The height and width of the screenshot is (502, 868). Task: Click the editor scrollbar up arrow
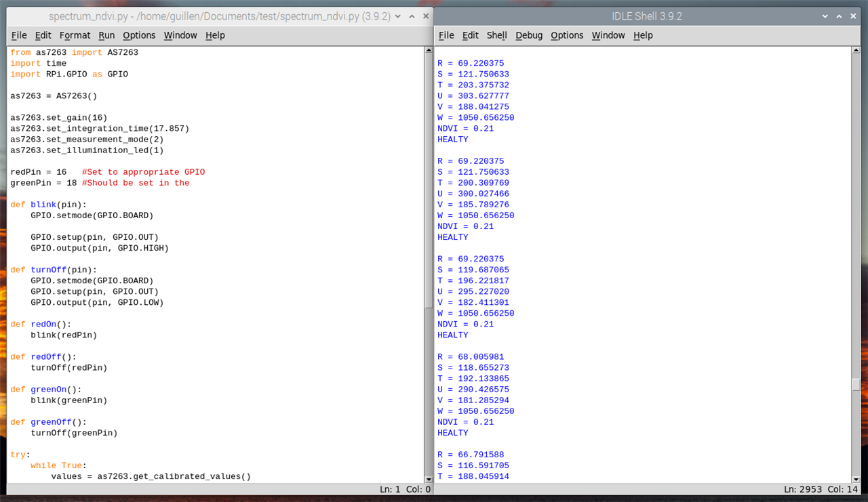428,50
